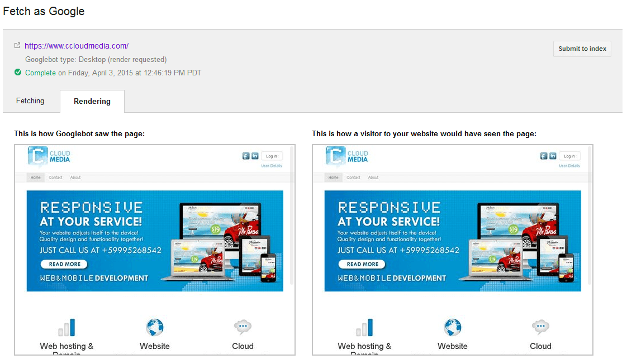The width and height of the screenshot is (627, 364).
Task: Click WEB&MOBILE DEVELOPMENT text in visitor preview
Action: (x=392, y=278)
